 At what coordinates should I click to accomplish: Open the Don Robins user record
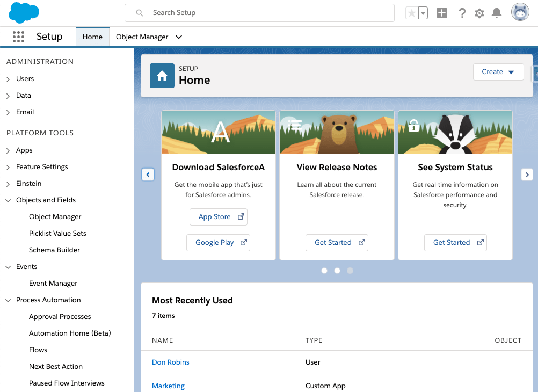pos(170,362)
